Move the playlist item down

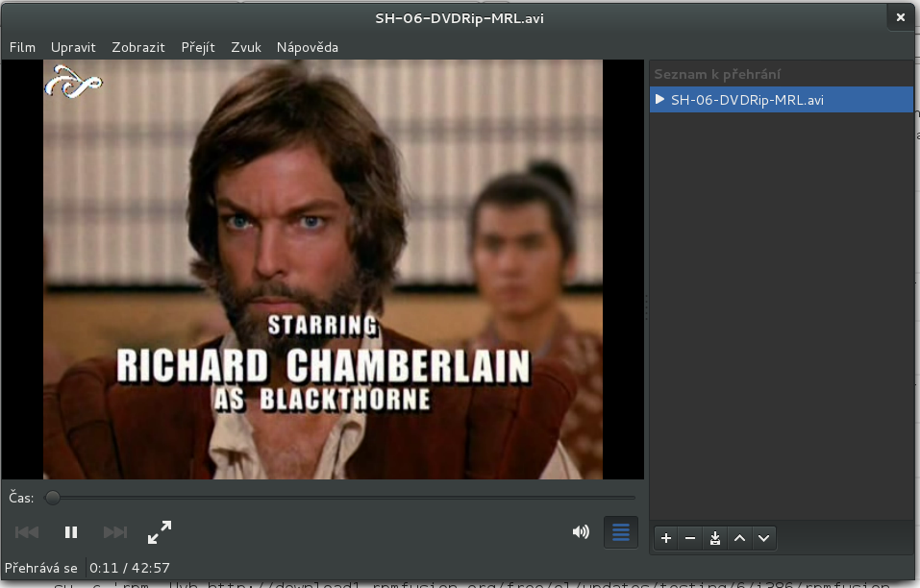point(764,538)
